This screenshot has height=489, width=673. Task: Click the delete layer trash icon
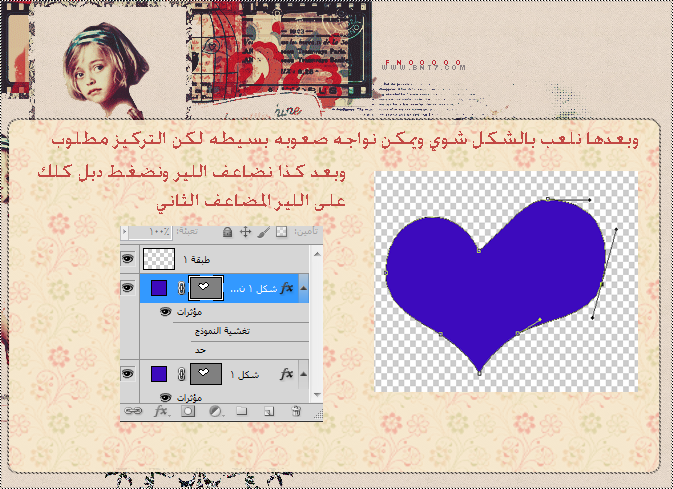(x=296, y=411)
